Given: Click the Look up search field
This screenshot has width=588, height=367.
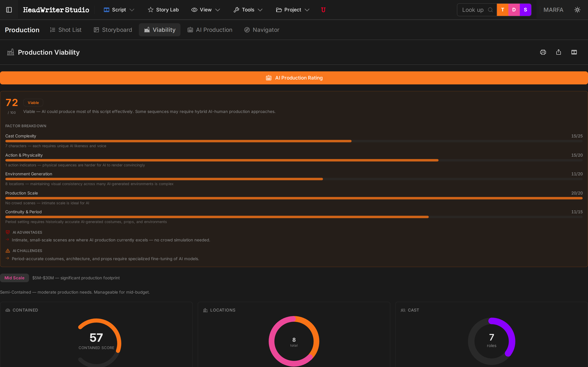Looking at the screenshot, I should coord(473,10).
